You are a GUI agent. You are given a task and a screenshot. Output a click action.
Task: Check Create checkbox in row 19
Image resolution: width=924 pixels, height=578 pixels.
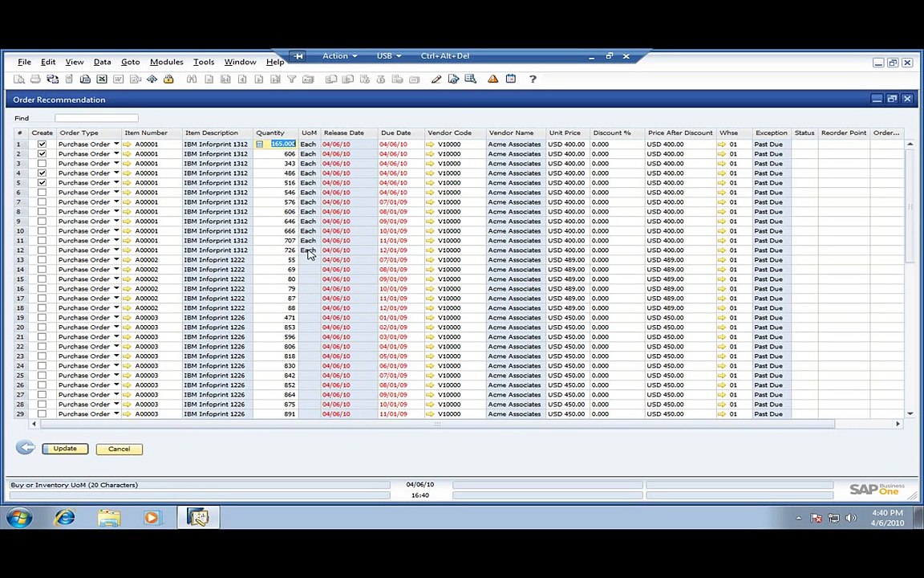(42, 317)
